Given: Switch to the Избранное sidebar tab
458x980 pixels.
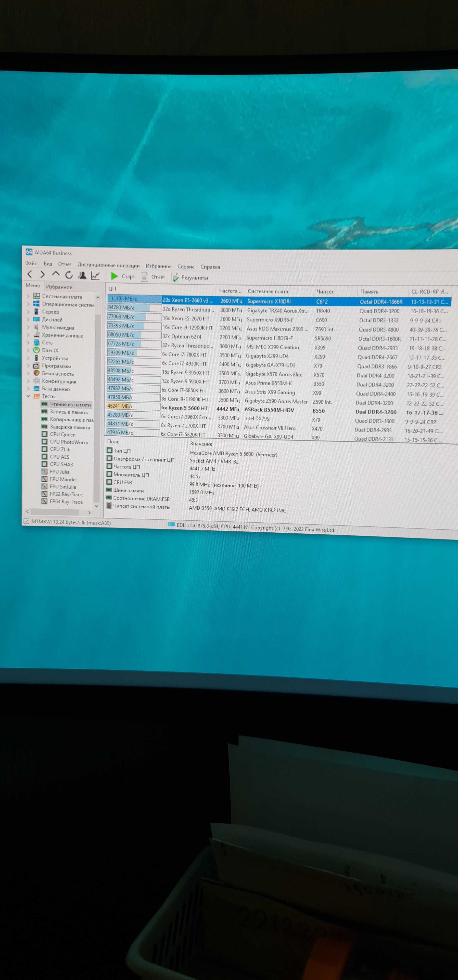Looking at the screenshot, I should click(59, 287).
